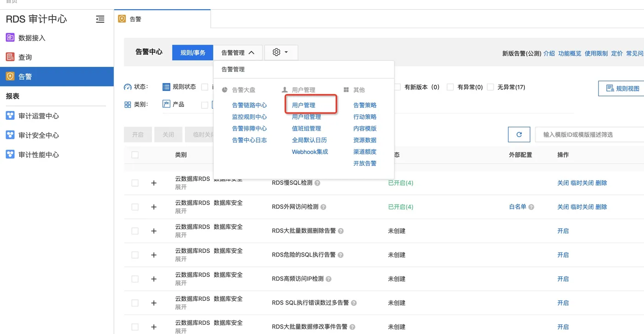Expand the RDS外网访问检测 row with plus
This screenshot has height=334, width=644.
154,207
